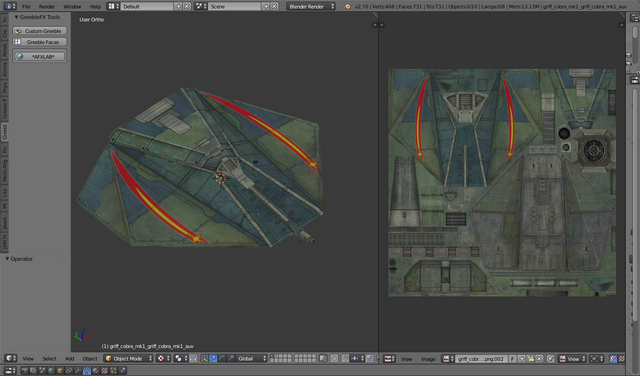Viewport: 640px width, 376px height.
Task: Toggle pin image in UV editor header
Action: tap(551, 359)
